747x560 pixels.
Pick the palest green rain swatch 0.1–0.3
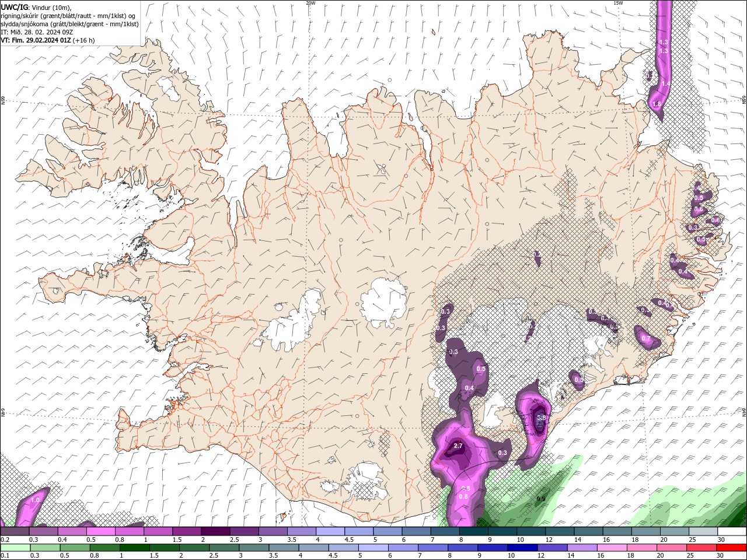pos(15,548)
